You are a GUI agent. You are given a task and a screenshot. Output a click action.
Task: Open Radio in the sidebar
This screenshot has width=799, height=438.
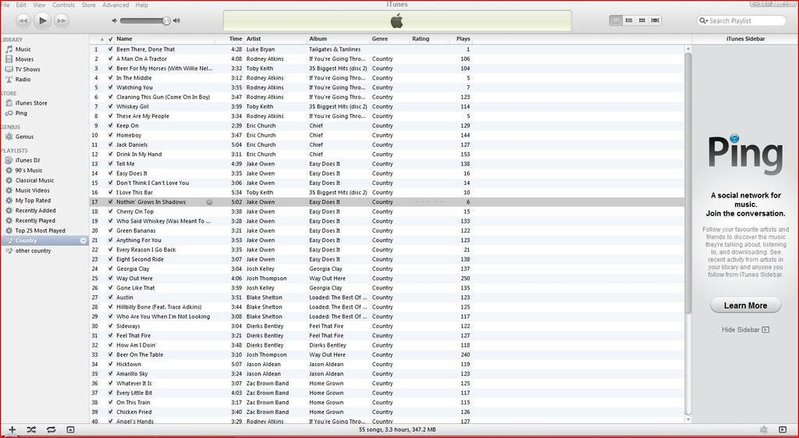tap(22, 79)
